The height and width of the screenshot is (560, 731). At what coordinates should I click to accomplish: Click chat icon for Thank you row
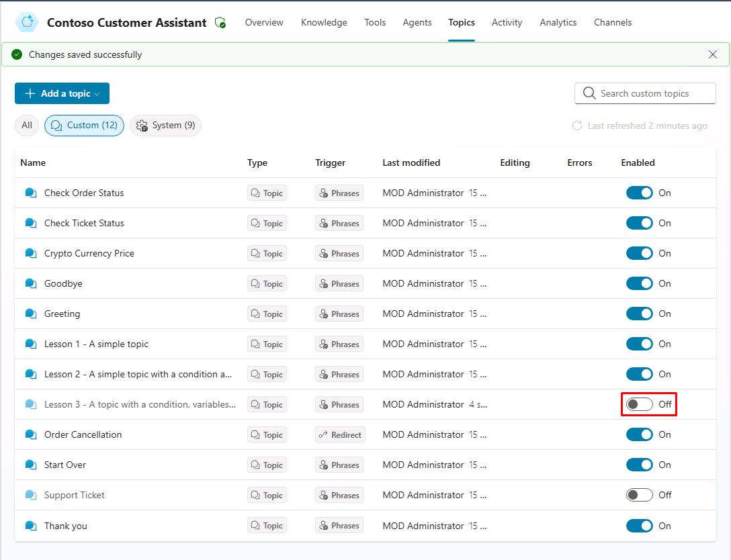pos(31,526)
